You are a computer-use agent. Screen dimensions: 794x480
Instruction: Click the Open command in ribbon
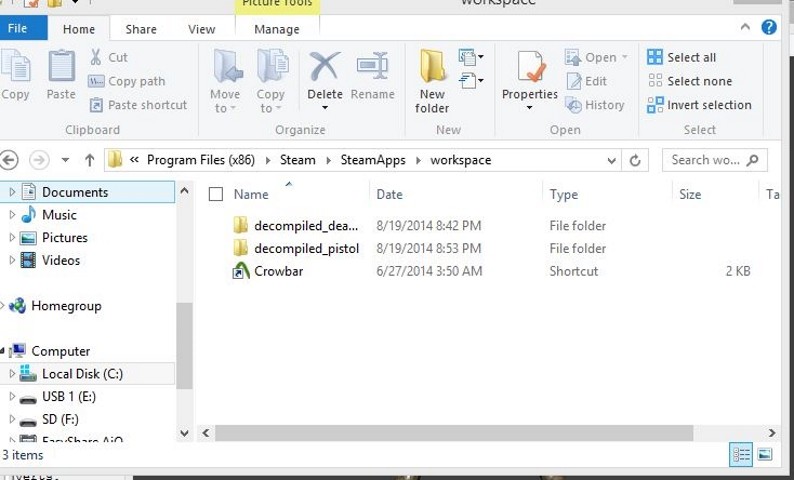pyautogui.click(x=596, y=57)
